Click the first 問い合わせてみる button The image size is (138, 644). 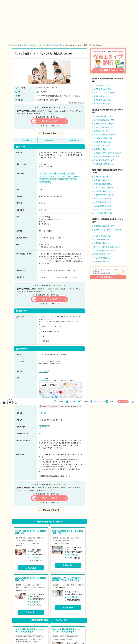click(49, 121)
